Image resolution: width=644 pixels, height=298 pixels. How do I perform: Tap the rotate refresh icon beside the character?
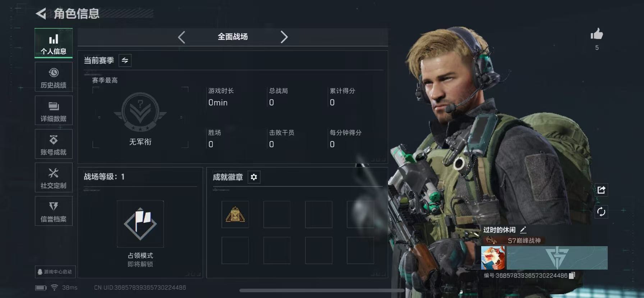pyautogui.click(x=601, y=212)
